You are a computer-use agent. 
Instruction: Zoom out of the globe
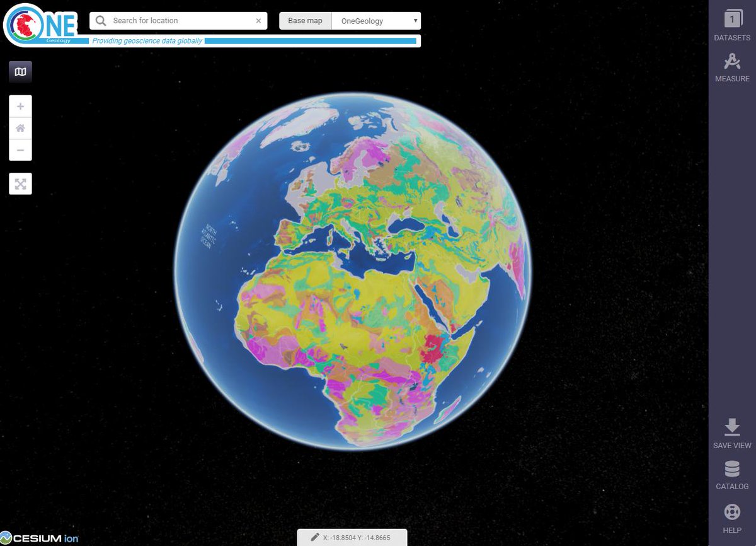(x=20, y=150)
